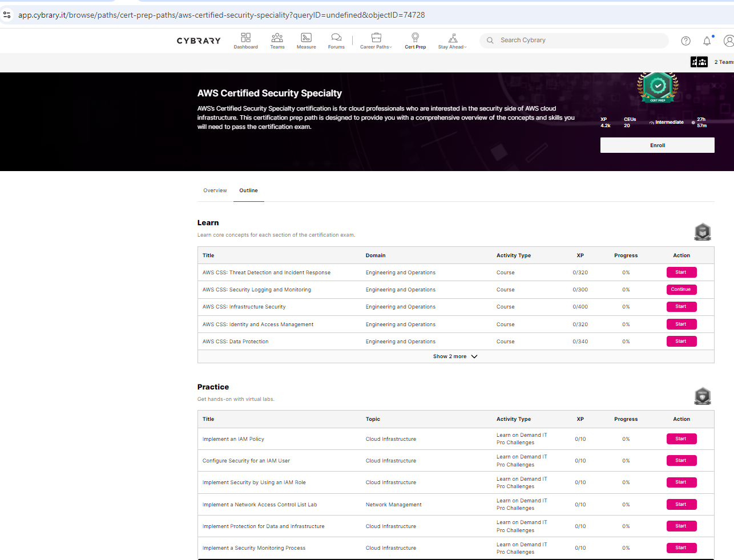Viewport: 734px width, 560px height.
Task: Open AWS CSS: Data Protection course title
Action: [x=235, y=342]
